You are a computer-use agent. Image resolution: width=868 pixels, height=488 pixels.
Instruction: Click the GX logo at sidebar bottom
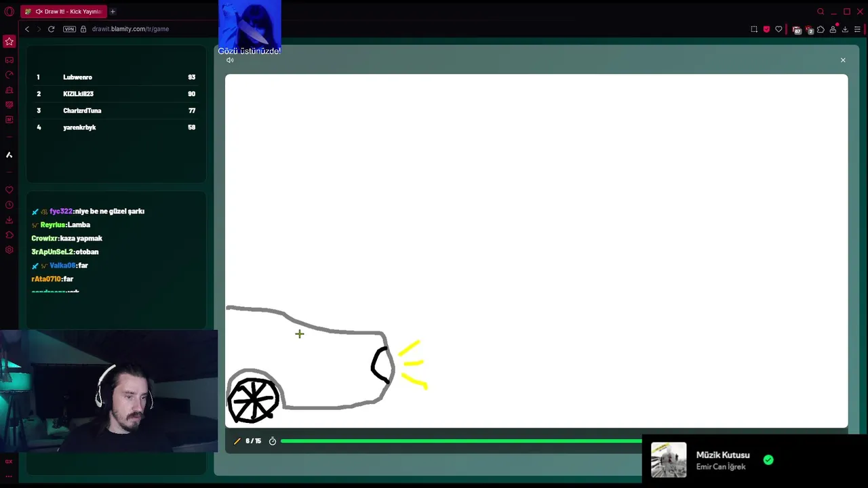coord(9,462)
